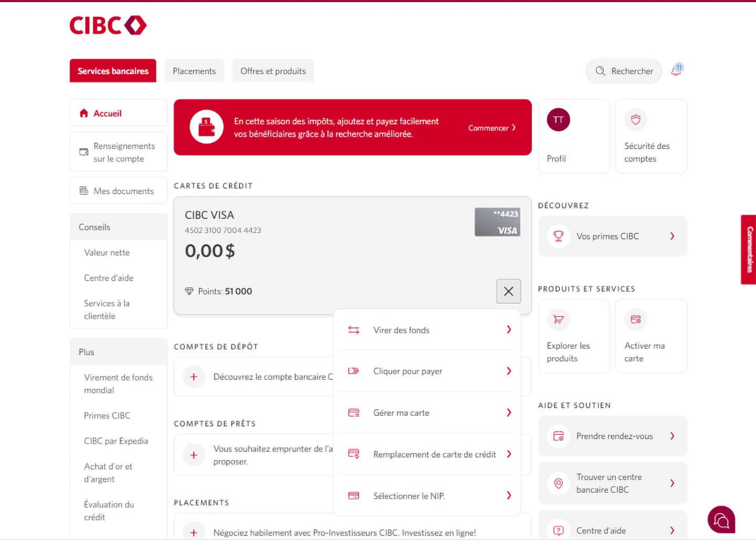This screenshot has height=540, width=756.
Task: Open the chat assistant bubble icon
Action: pos(721,520)
